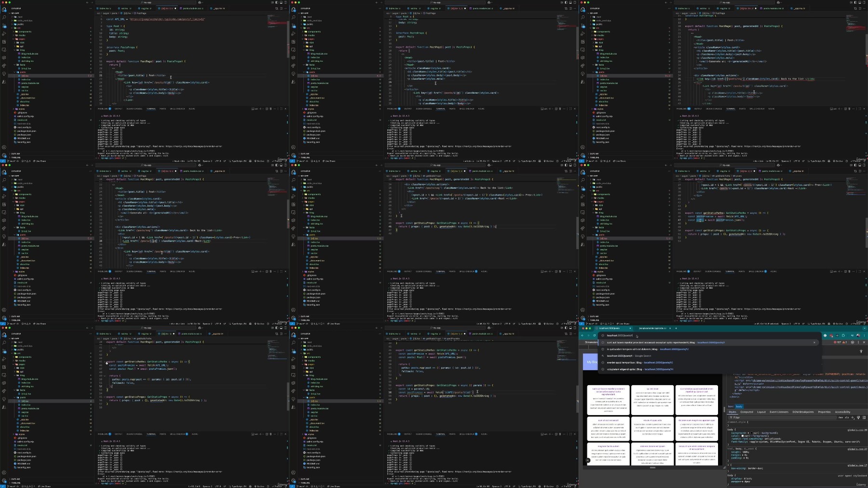Open DevTools settings gear in Chrome
Screen dimensions: 868x488
pos(853,342)
